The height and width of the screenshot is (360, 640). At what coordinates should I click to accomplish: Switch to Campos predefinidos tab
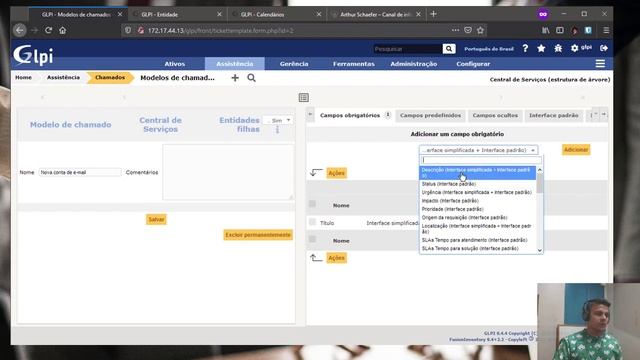point(430,116)
